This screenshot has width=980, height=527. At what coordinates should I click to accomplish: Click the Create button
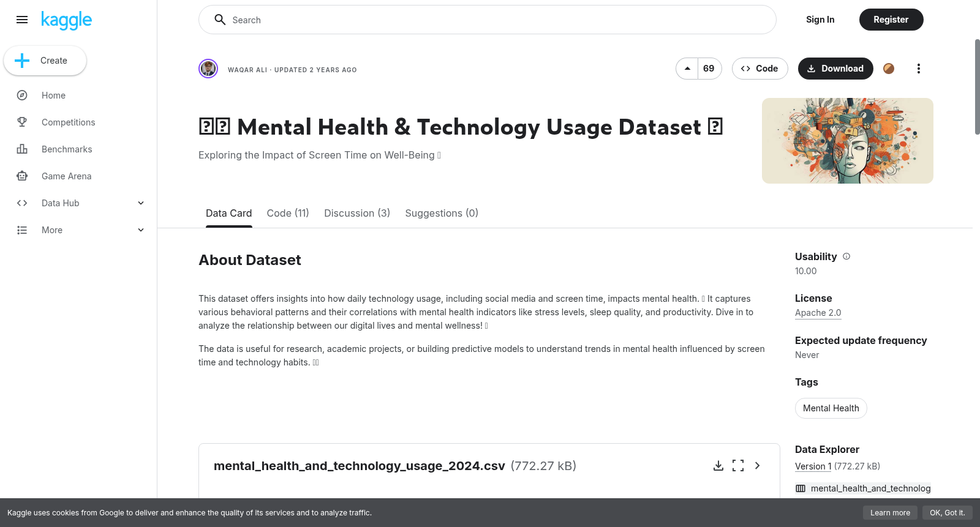coord(45,61)
